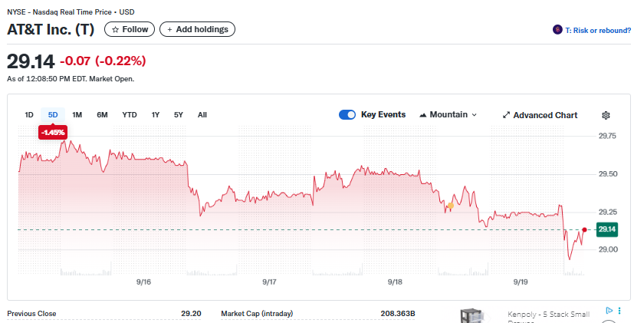Click the green 29.14 price label on axis
The width and height of the screenshot is (644, 323).
pyautogui.click(x=607, y=229)
